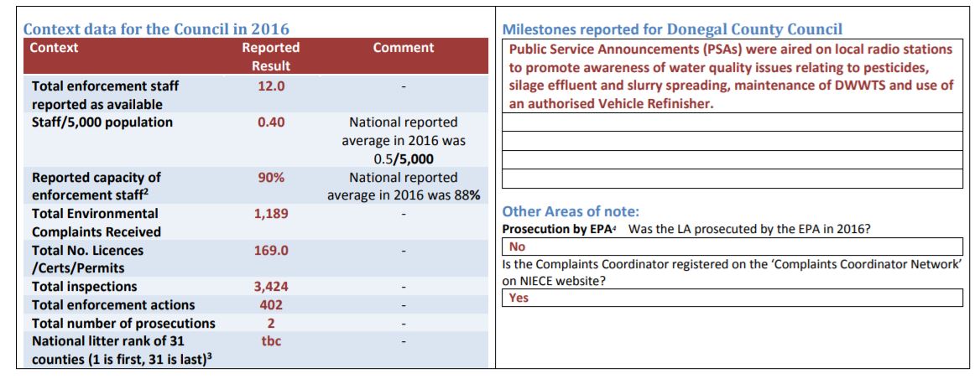Select the 90% reported capacity value

tap(271, 177)
